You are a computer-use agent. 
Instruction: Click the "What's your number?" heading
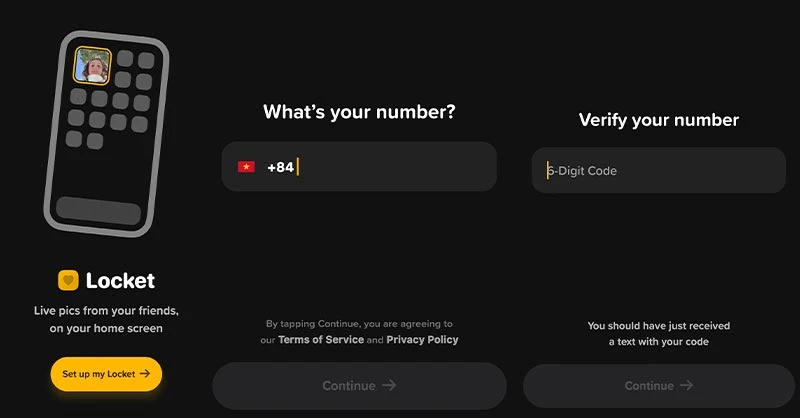point(359,112)
